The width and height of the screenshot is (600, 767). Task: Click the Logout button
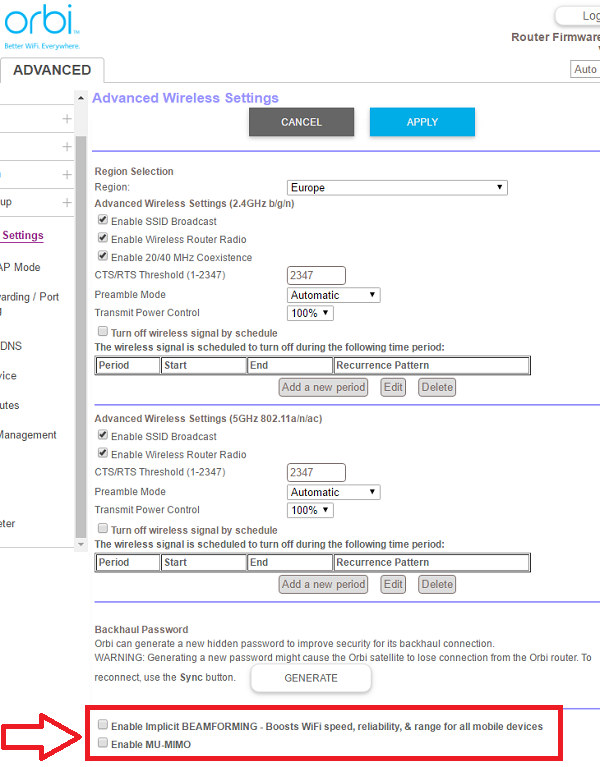tap(578, 16)
